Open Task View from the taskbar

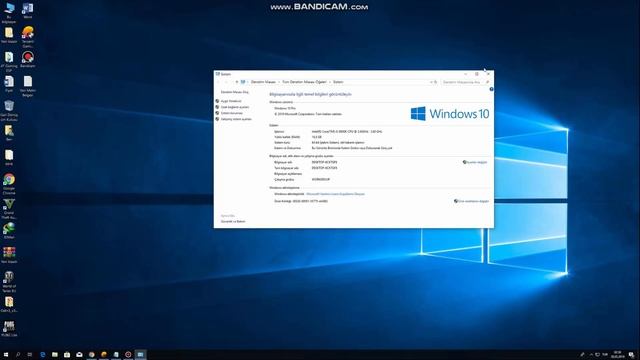(x=30, y=355)
